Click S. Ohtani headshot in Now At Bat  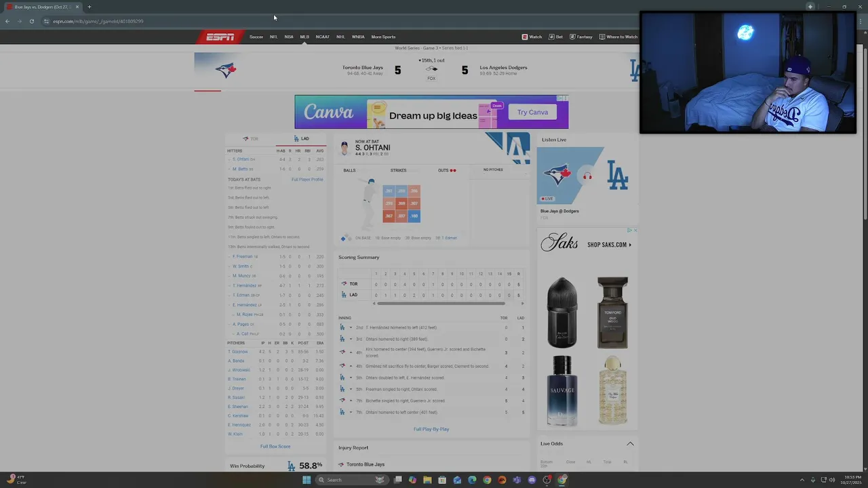[x=344, y=148]
